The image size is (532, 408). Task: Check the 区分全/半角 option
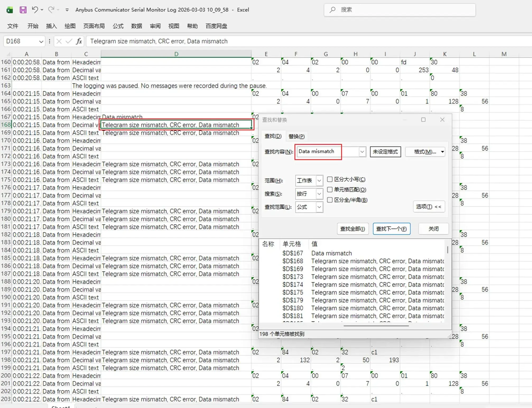click(330, 200)
